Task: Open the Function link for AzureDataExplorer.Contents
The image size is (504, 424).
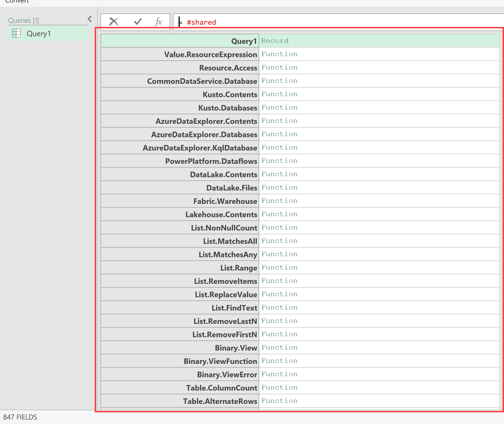Action: 279,121
